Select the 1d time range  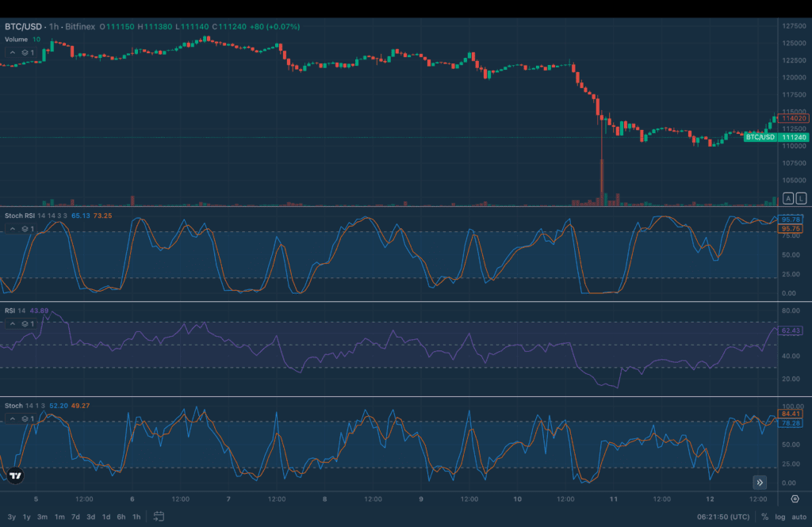point(105,517)
